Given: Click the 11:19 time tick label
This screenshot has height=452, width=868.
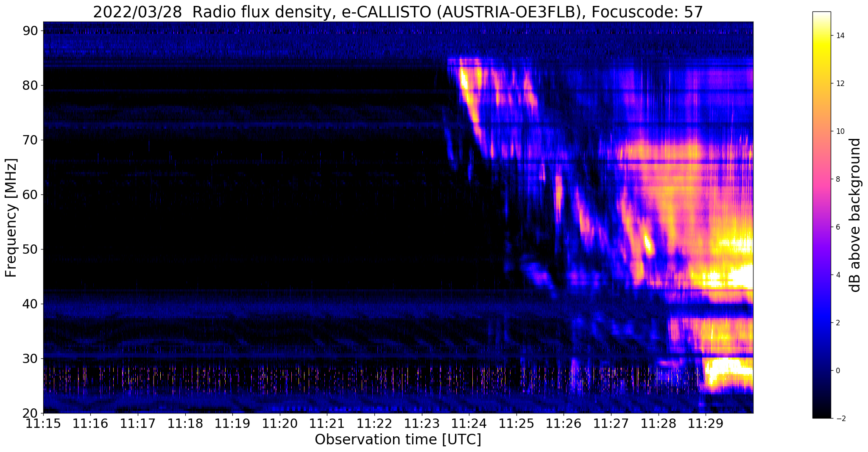Looking at the screenshot, I should (232, 423).
